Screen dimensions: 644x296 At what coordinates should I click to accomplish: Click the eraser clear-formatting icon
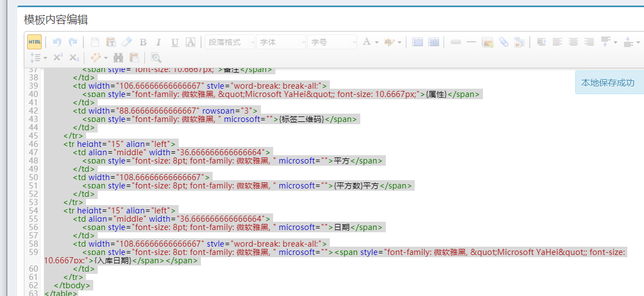pyautogui.click(x=127, y=42)
